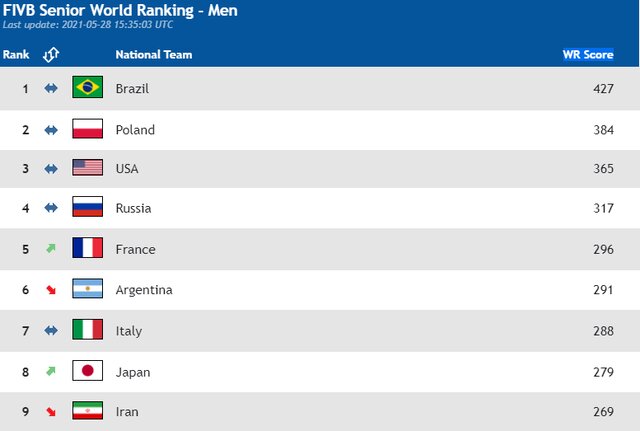Sort by National Team column header
640x431 pixels.
(x=154, y=55)
